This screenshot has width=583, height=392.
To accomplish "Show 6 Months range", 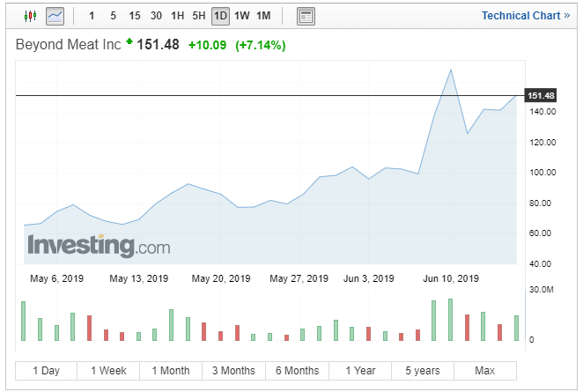I will tap(297, 371).
